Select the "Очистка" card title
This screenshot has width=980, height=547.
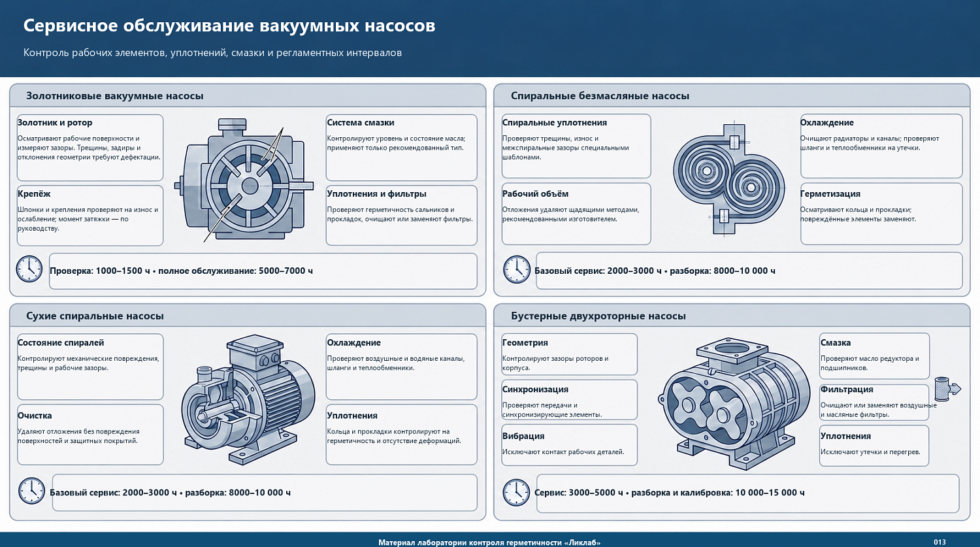35,415
